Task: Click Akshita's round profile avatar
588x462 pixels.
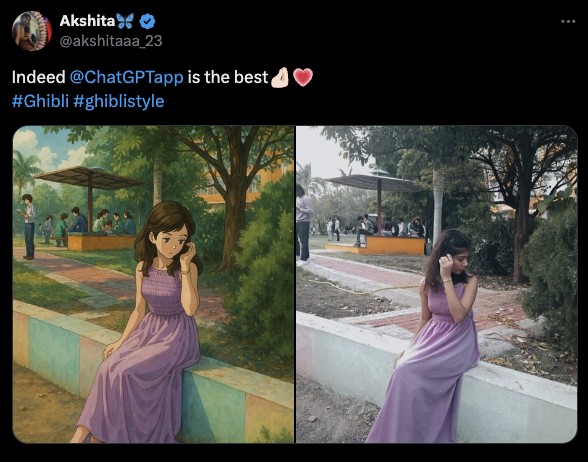Action: pos(32,30)
